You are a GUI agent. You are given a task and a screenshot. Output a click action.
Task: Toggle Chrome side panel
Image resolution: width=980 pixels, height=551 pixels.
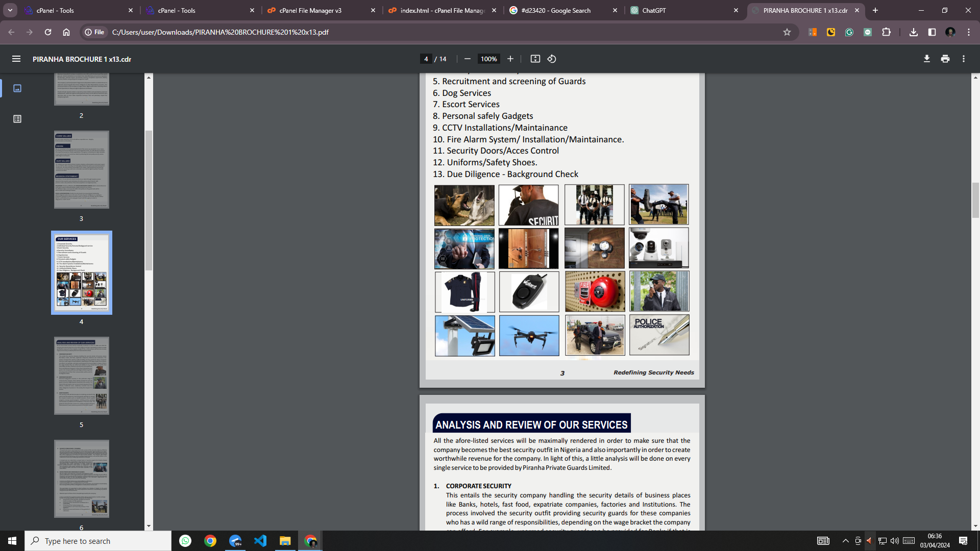coord(932,32)
